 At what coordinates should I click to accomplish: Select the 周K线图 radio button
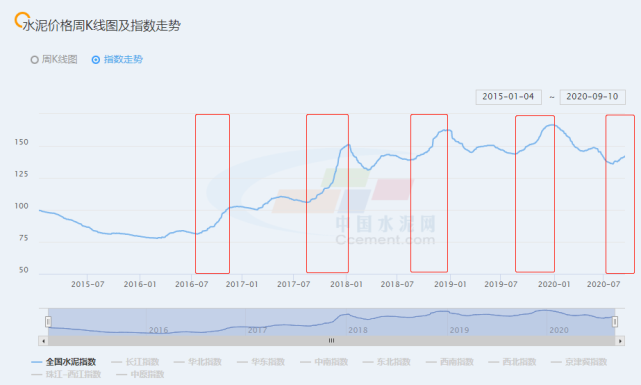click(x=35, y=60)
